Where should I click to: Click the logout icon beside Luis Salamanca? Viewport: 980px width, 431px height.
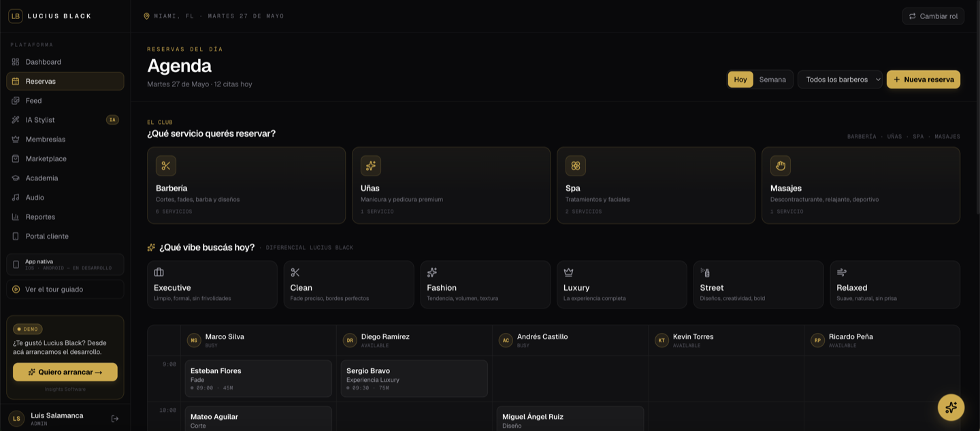pos(115,419)
